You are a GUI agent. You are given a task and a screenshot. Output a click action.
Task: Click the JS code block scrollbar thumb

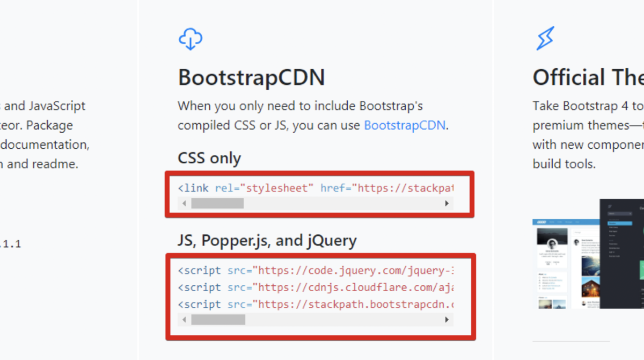pos(218,320)
